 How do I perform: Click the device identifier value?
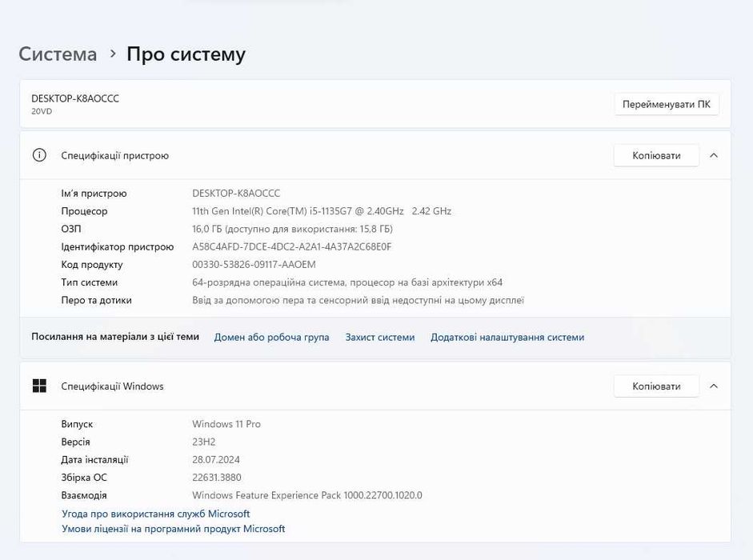click(x=292, y=246)
